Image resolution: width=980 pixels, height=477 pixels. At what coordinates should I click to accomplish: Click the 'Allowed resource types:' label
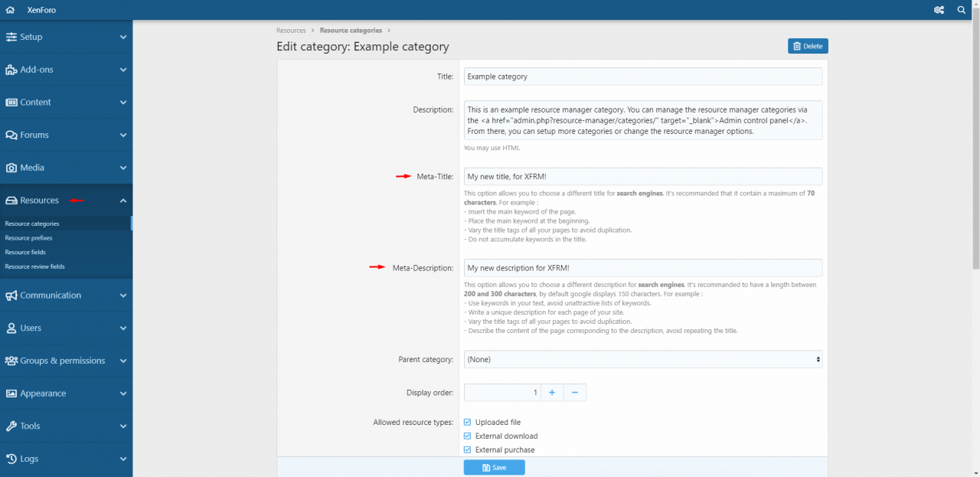[413, 422]
